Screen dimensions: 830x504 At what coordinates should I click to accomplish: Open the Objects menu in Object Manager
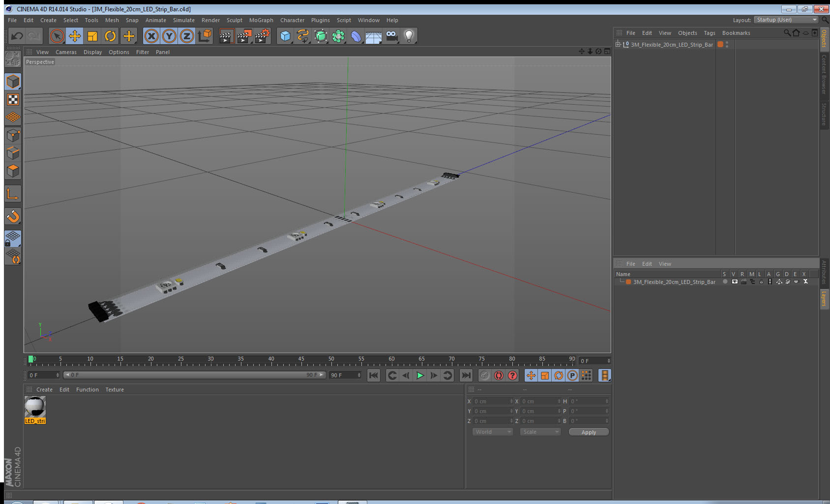(x=687, y=33)
